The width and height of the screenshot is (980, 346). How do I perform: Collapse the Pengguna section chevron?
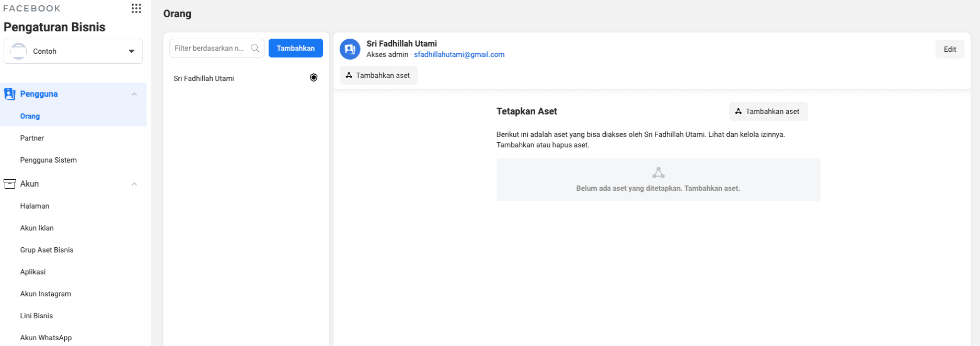(x=134, y=94)
